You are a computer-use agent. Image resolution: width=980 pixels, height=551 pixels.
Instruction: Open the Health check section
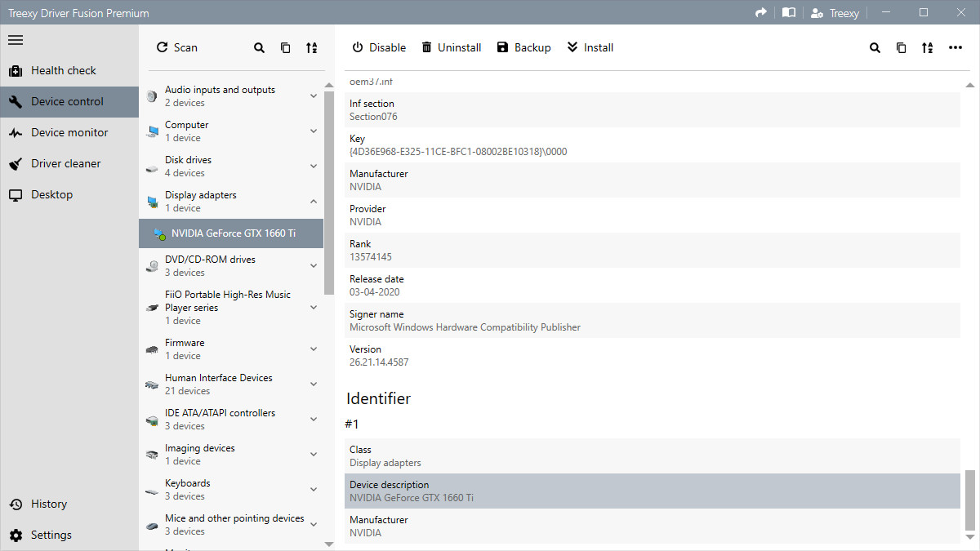tap(64, 70)
